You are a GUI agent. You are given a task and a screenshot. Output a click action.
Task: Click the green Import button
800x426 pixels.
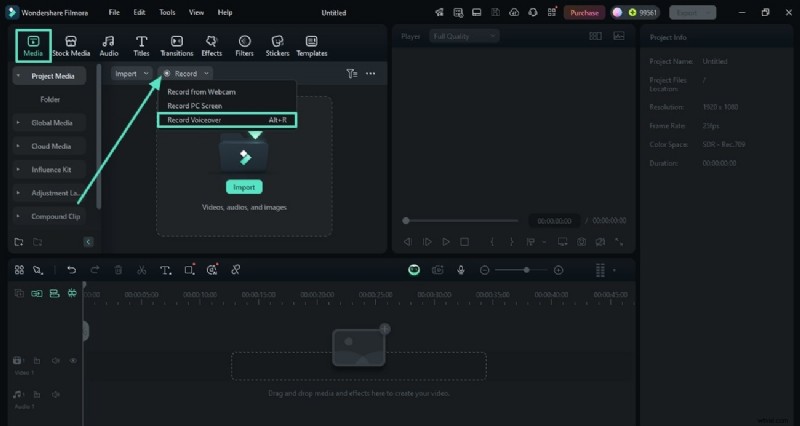(x=244, y=187)
